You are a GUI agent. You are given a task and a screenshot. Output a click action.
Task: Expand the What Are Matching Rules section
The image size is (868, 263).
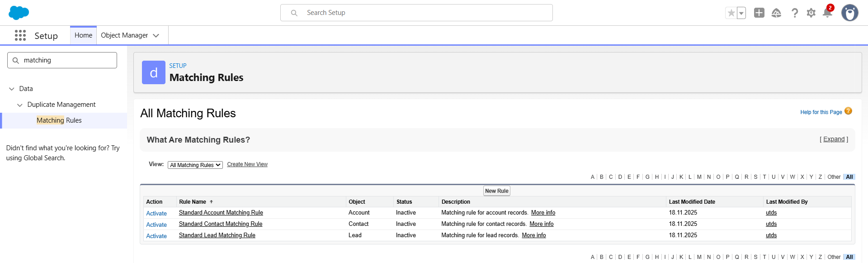pyautogui.click(x=834, y=139)
